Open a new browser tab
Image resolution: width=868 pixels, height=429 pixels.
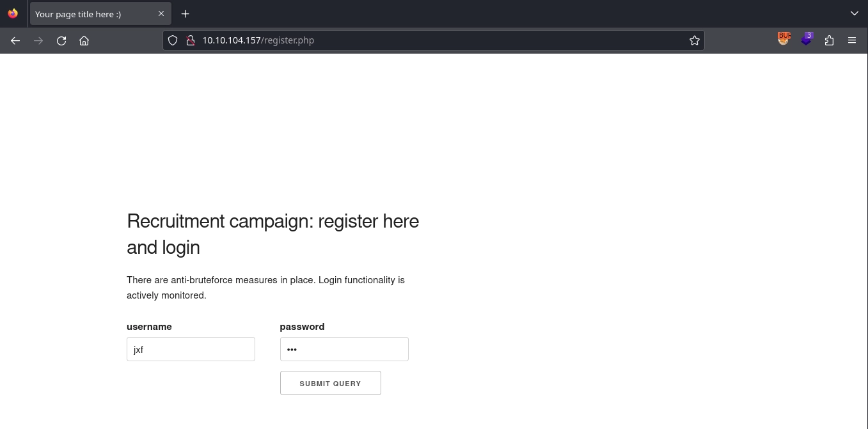pos(185,14)
